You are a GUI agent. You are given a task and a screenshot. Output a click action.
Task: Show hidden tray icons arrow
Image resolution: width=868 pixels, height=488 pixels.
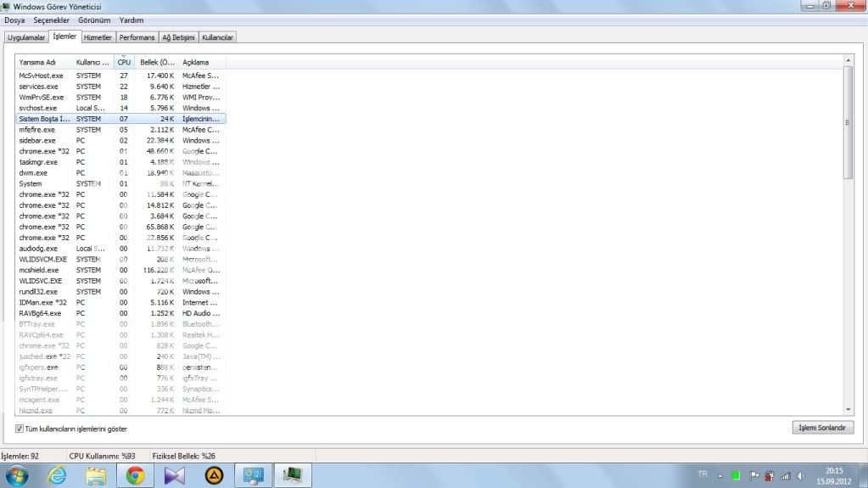coord(720,476)
